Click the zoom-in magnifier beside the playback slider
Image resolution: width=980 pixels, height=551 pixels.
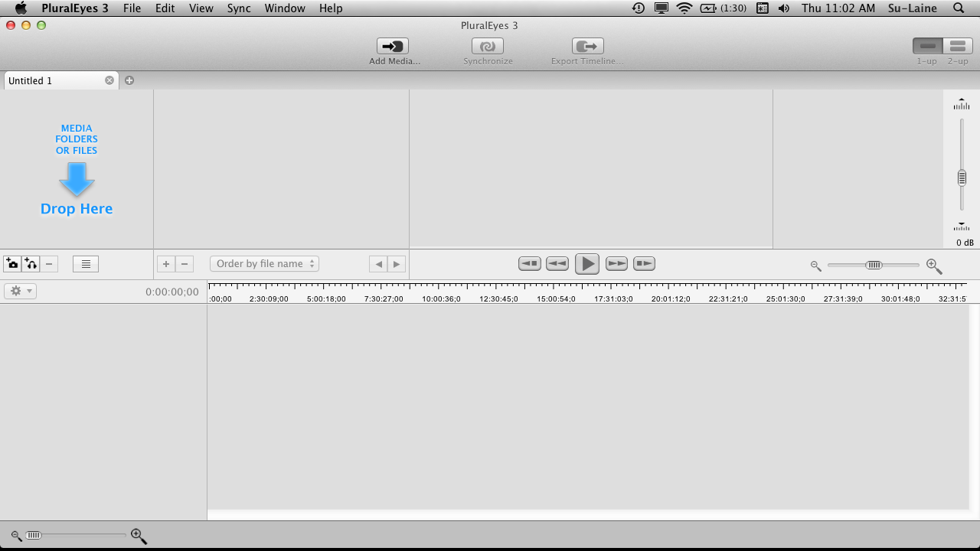click(x=933, y=266)
